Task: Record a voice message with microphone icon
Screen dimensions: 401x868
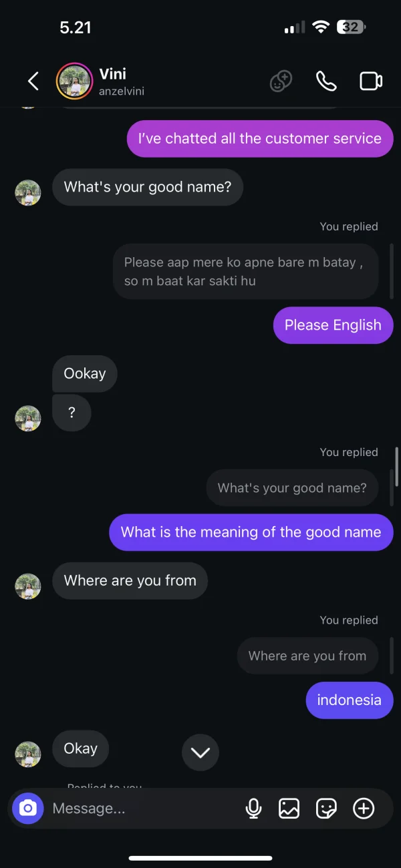Action: pos(253,809)
